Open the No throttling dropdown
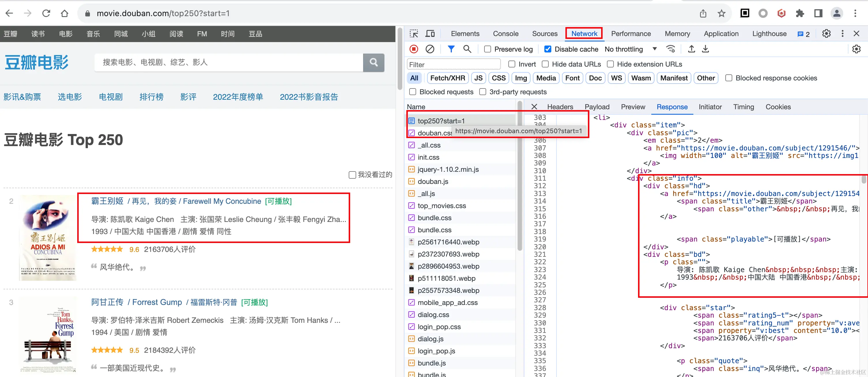 (x=631, y=49)
